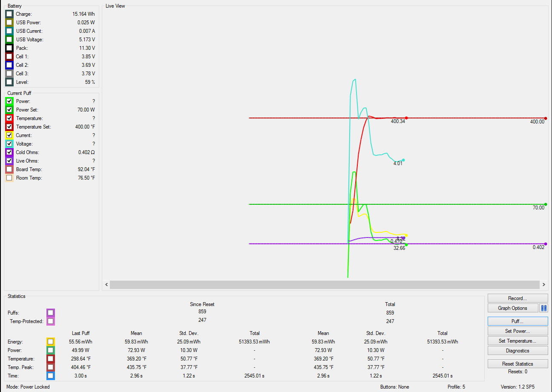Viewport: 552px width, 392px height.
Task: Enable the Energy statistics checkbox
Action: pyautogui.click(x=51, y=341)
